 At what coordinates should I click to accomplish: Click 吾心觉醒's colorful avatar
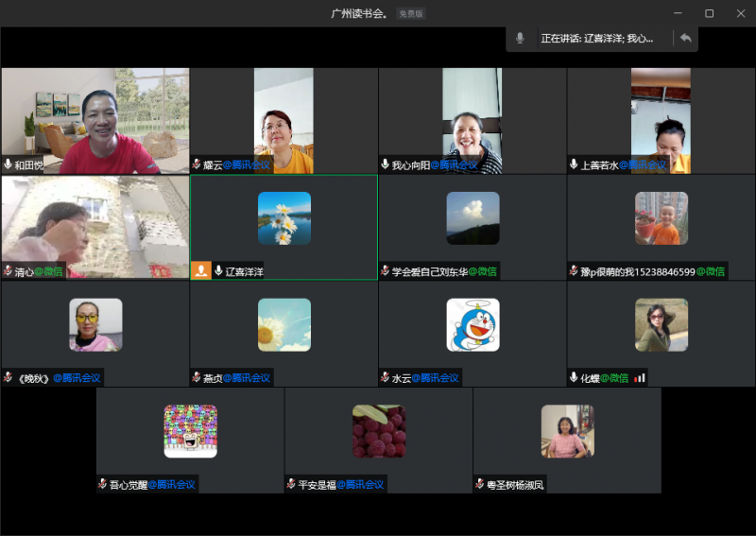190,431
